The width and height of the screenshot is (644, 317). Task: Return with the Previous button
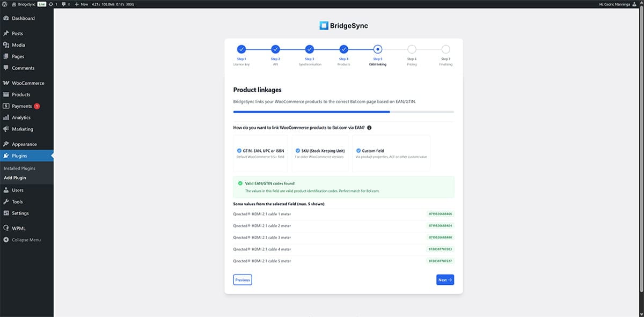pos(242,279)
